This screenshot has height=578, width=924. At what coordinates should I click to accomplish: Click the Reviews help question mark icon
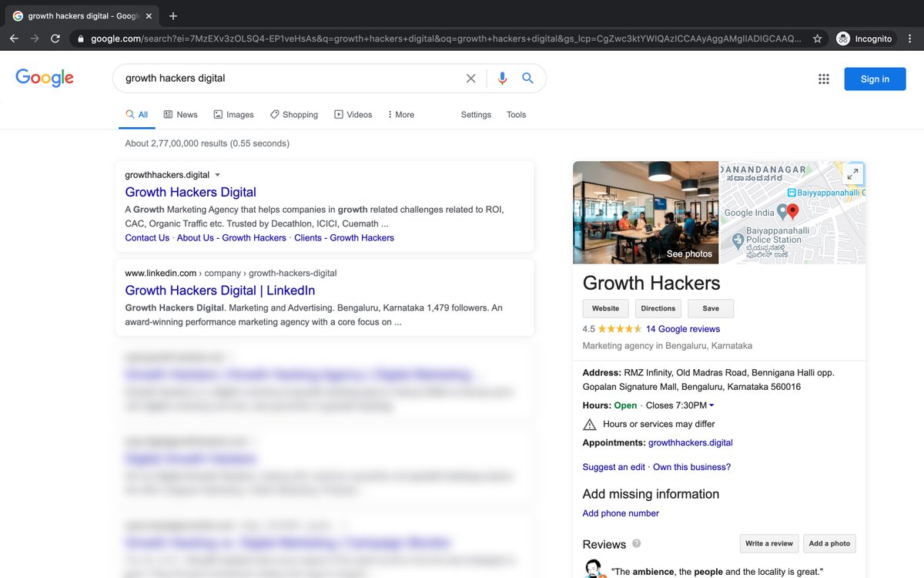(x=636, y=543)
